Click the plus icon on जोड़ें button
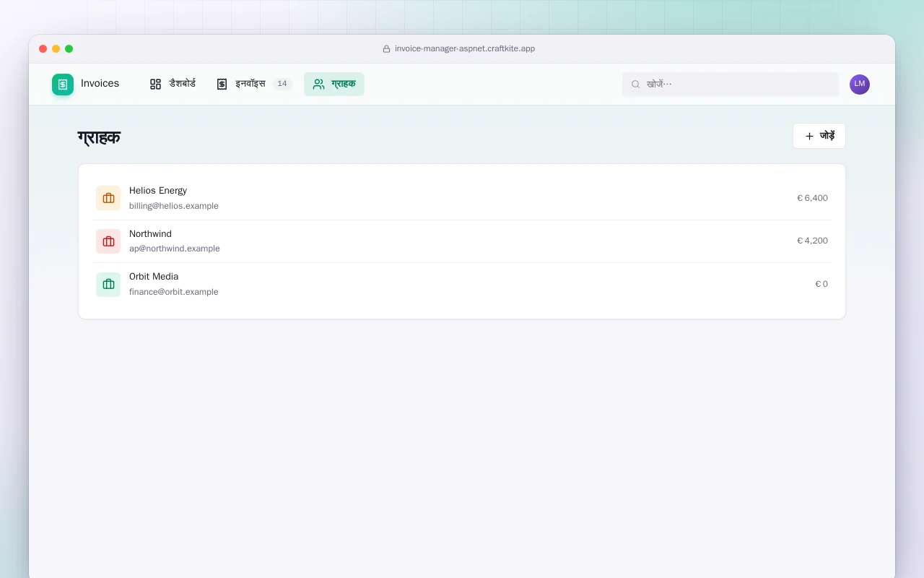Image resolution: width=924 pixels, height=578 pixels. 809,136
